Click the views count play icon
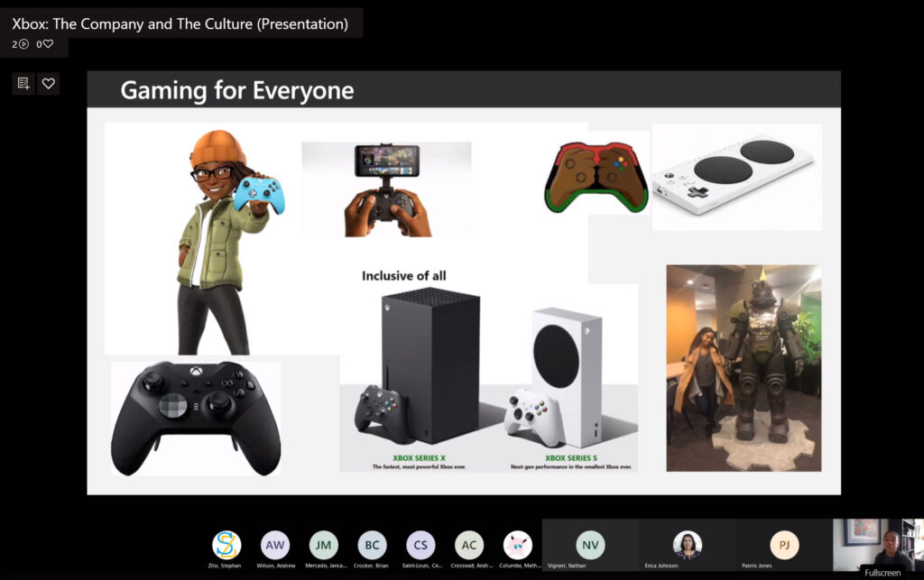The image size is (924, 580). [x=23, y=44]
